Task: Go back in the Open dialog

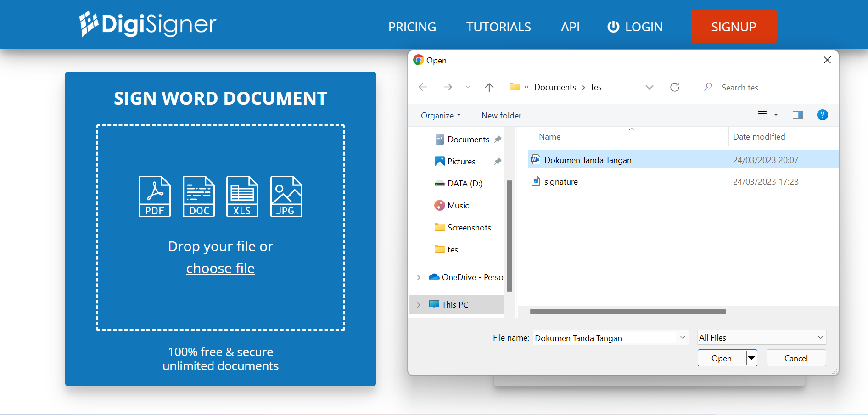Action: [x=423, y=87]
